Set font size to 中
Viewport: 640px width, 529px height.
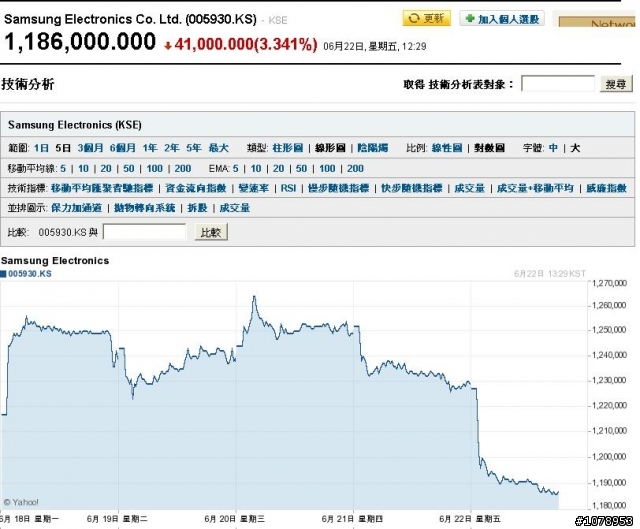point(553,148)
